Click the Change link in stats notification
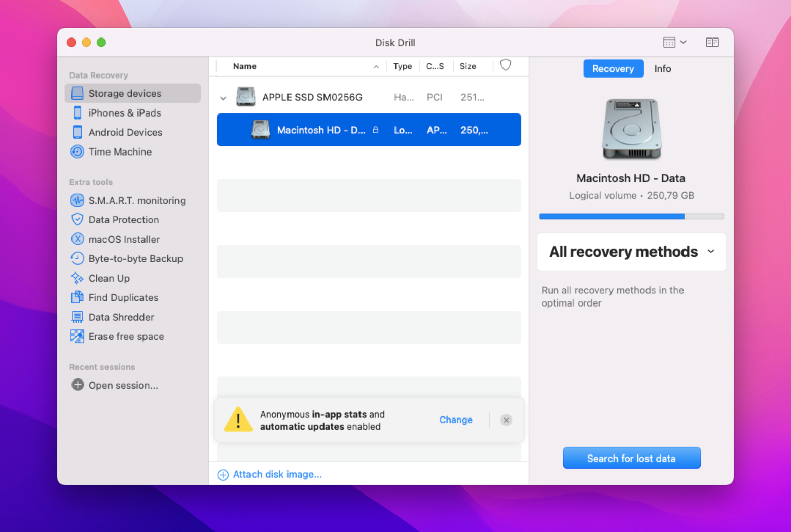 pyautogui.click(x=455, y=420)
